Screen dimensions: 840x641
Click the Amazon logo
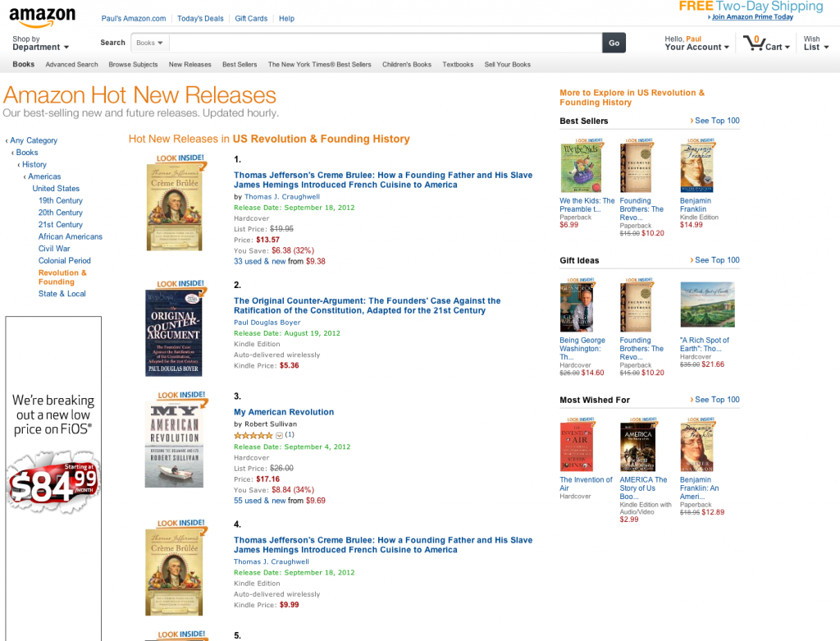(43, 17)
